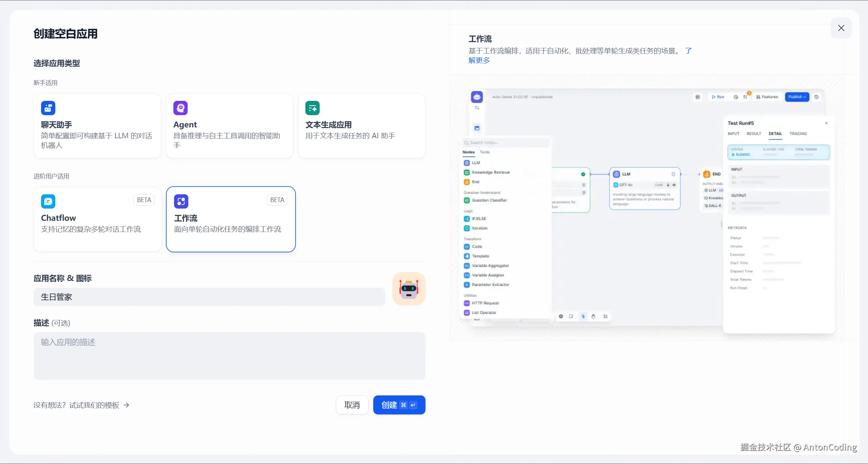Click the 描述 description text area
This screenshot has height=464, width=868.
229,356
